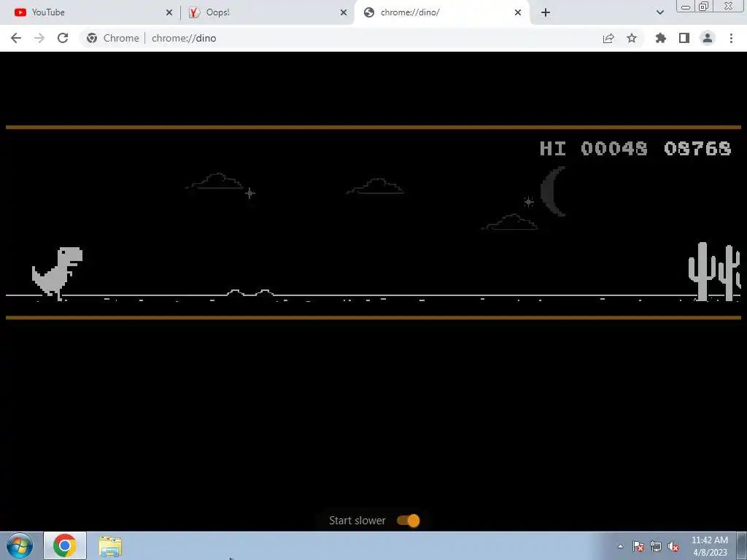Switch to the YouTube tab
The height and width of the screenshot is (560, 747).
[90, 12]
